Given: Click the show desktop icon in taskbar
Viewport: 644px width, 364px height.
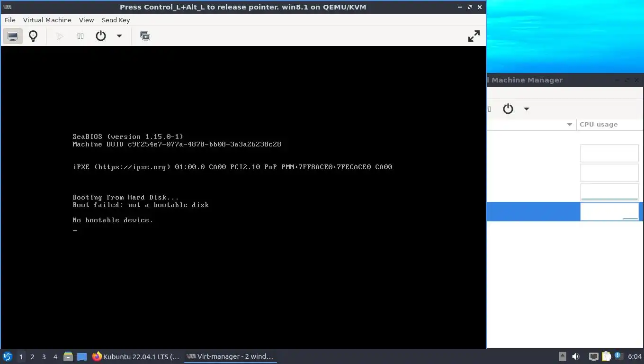Looking at the screenshot, I should (x=82, y=356).
